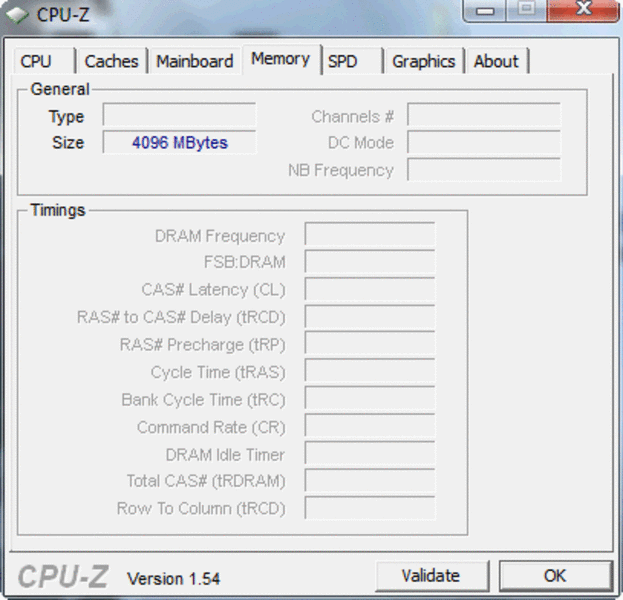The image size is (623, 600).
Task: Click the Bank Cycle Time (tRC) field
Action: (x=370, y=398)
